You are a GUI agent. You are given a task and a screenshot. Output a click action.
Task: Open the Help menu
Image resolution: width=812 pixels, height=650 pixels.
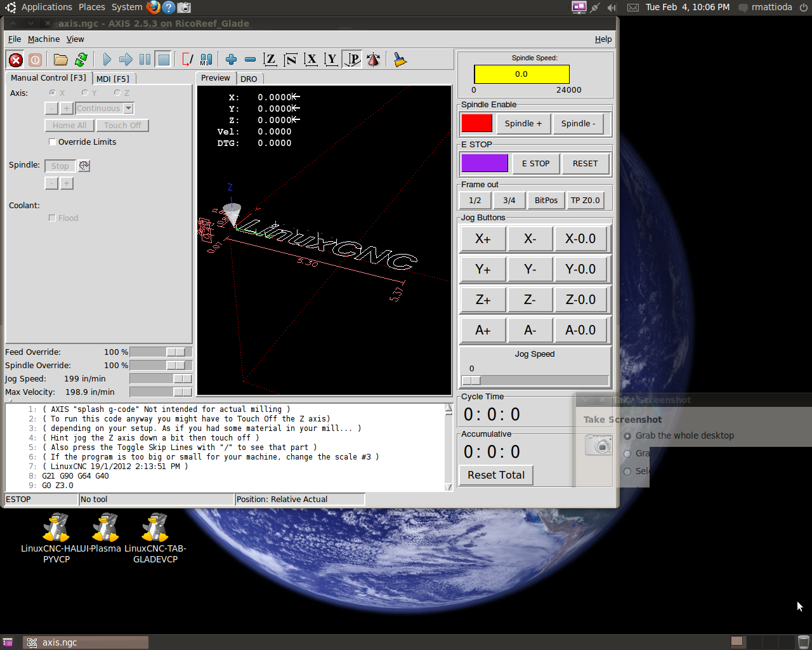tap(603, 39)
